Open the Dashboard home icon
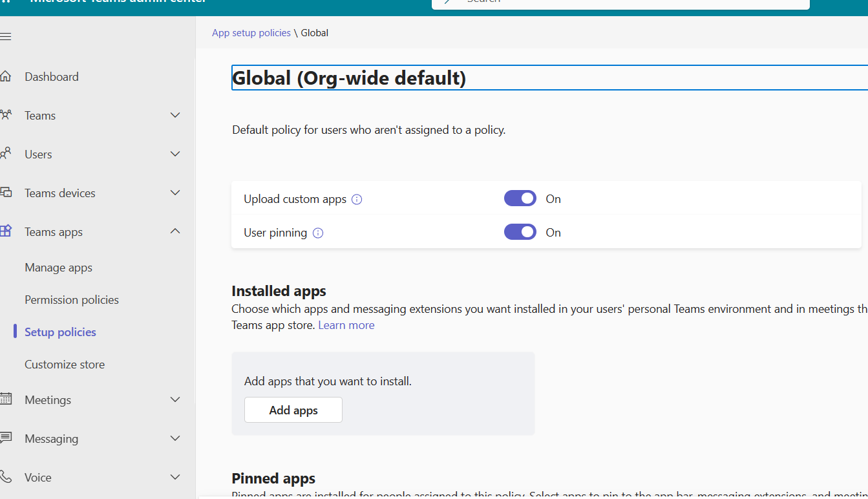Image resolution: width=868 pixels, height=499 pixels. pyautogui.click(x=6, y=76)
